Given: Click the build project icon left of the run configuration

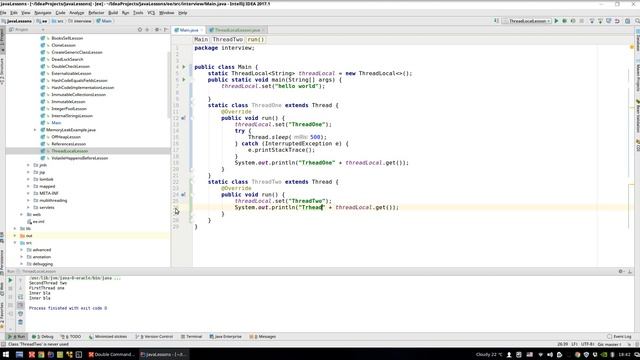Looking at the screenshot, I should 496,21.
